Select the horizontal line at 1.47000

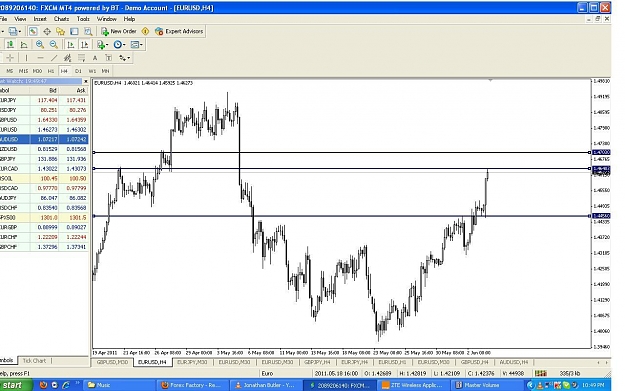(x=342, y=152)
